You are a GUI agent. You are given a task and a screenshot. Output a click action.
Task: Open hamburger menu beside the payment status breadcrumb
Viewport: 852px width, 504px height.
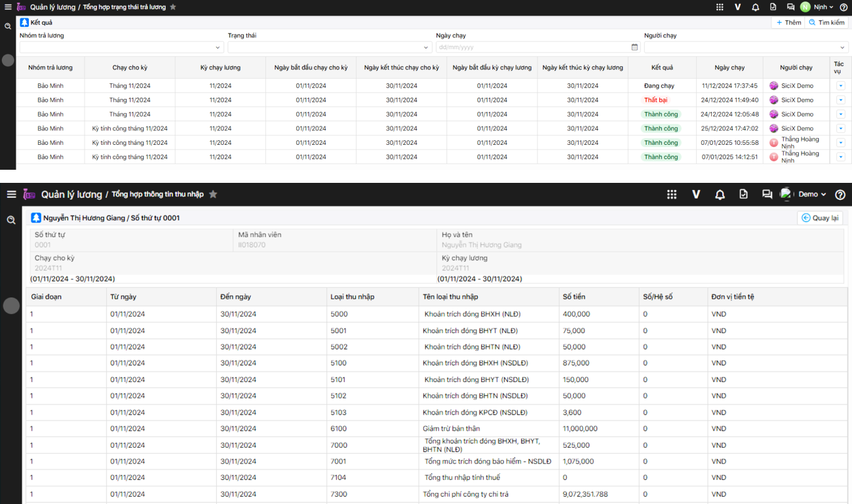click(x=8, y=7)
